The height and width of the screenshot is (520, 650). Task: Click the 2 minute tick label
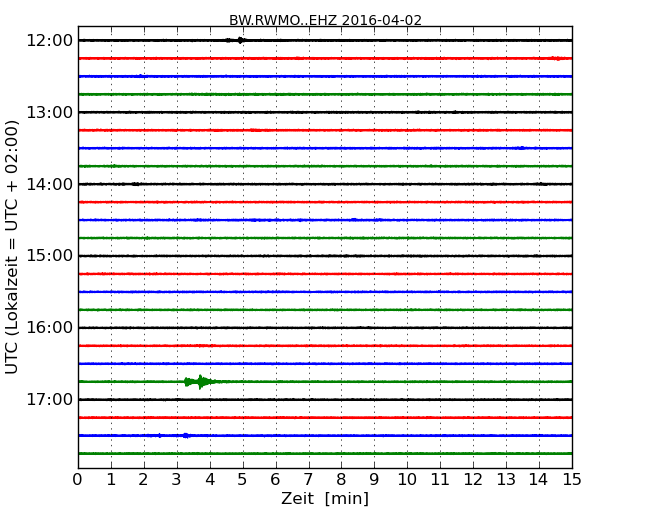(143, 480)
